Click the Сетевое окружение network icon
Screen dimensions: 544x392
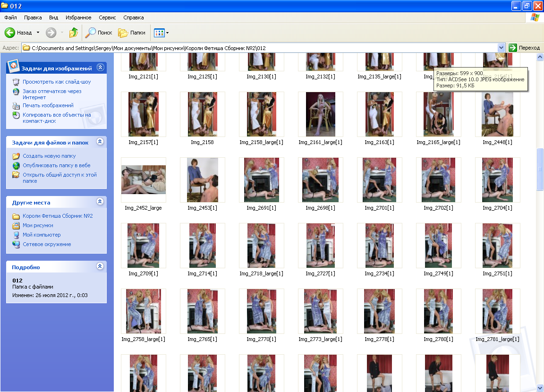[16, 244]
